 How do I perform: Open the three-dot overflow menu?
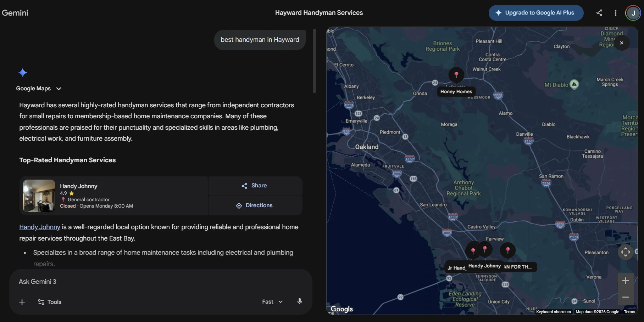616,13
